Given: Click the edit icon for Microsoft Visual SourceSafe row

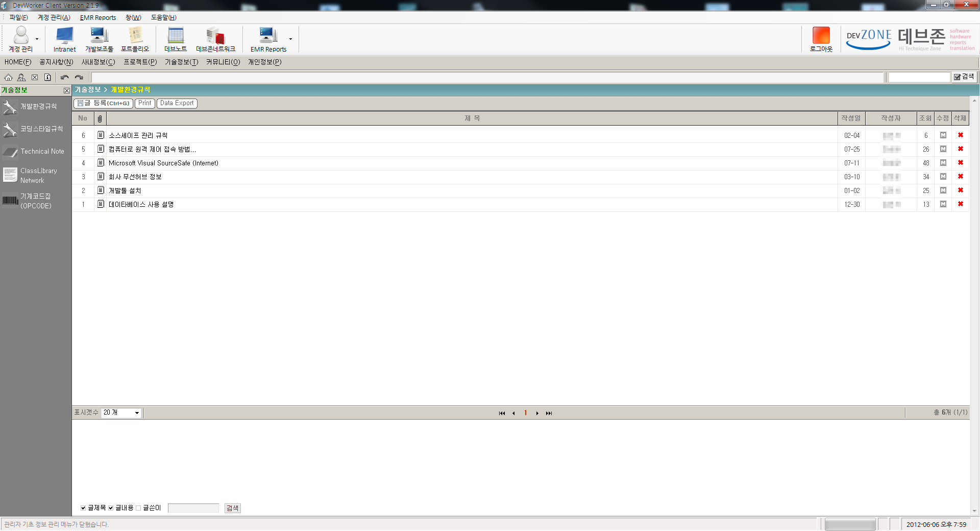Looking at the screenshot, I should (x=943, y=163).
